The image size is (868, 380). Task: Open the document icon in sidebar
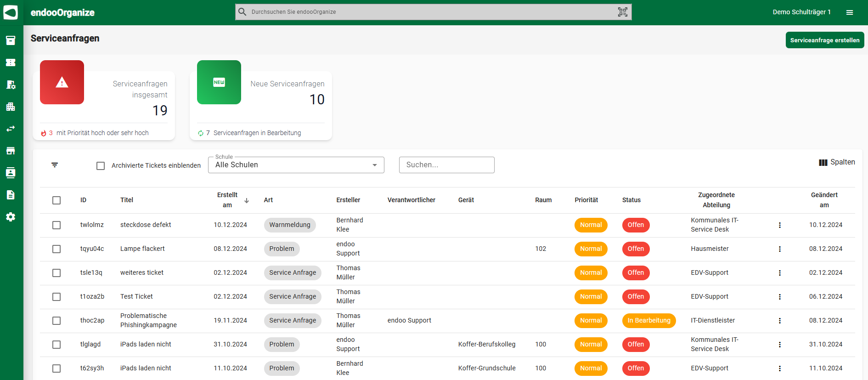point(11,195)
